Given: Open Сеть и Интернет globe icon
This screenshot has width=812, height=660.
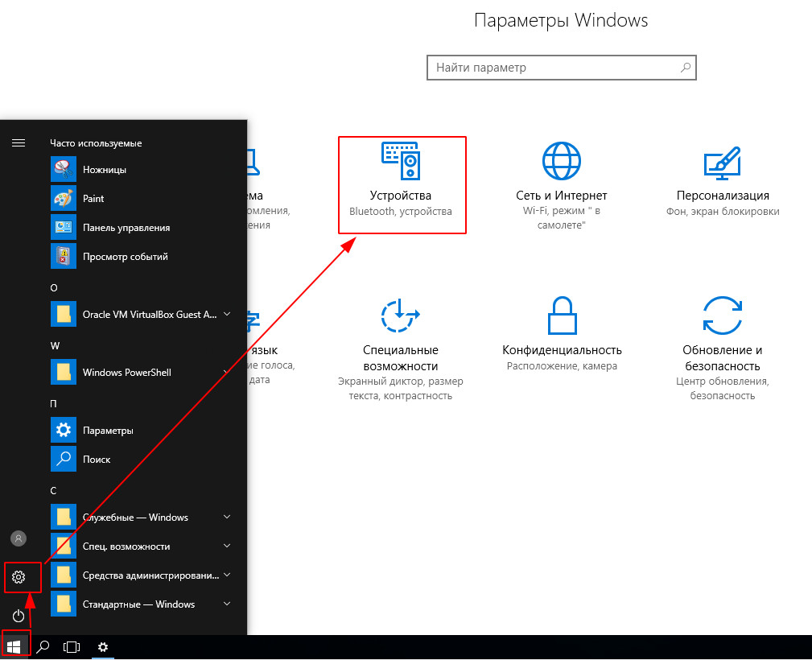Looking at the screenshot, I should click(x=562, y=161).
